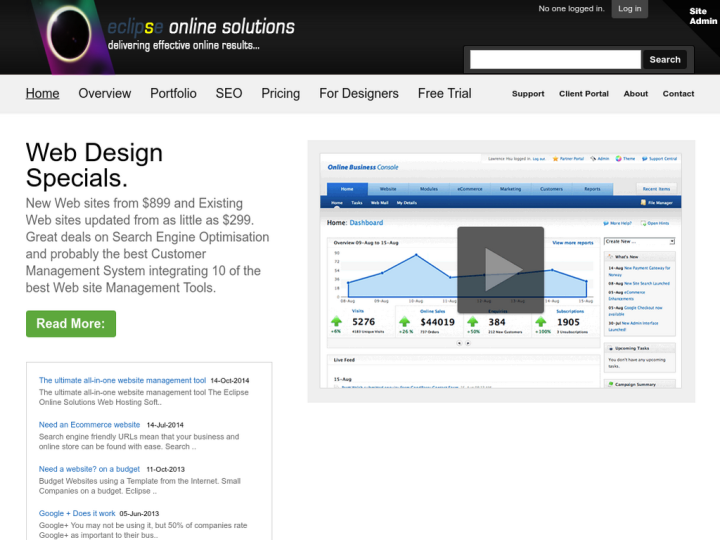
Task: Open 'Need an Ecommerce website' article
Action: pyautogui.click(x=89, y=425)
